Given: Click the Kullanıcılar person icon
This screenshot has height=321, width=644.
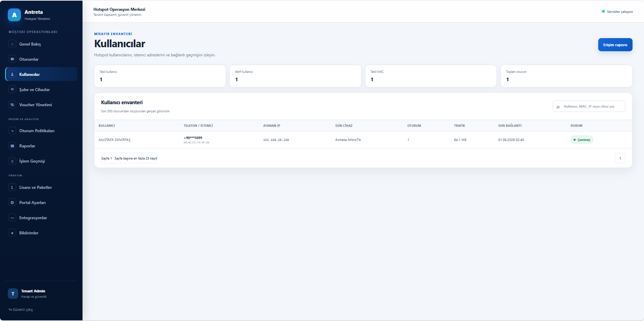Looking at the screenshot, I should click(12, 75).
